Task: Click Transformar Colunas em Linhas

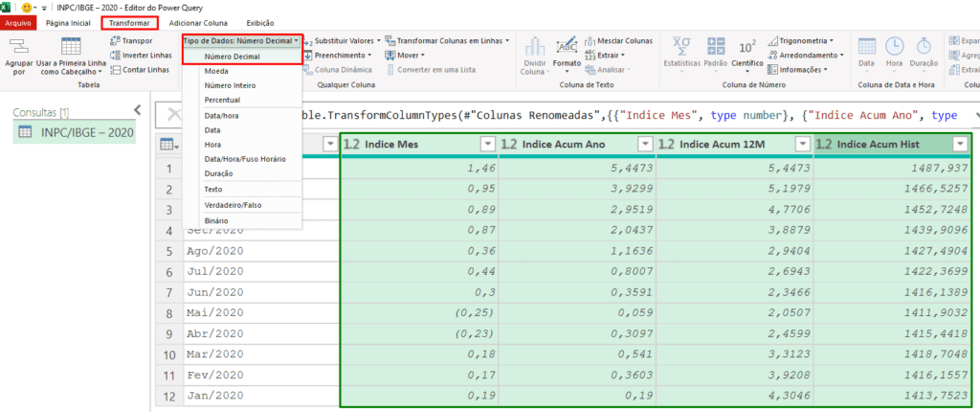Action: pyautogui.click(x=448, y=40)
